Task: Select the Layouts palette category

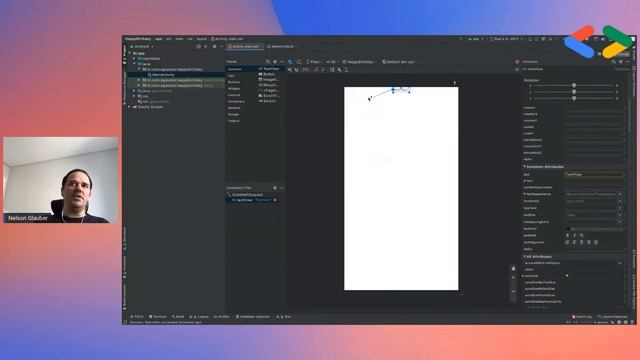Action: (234, 95)
